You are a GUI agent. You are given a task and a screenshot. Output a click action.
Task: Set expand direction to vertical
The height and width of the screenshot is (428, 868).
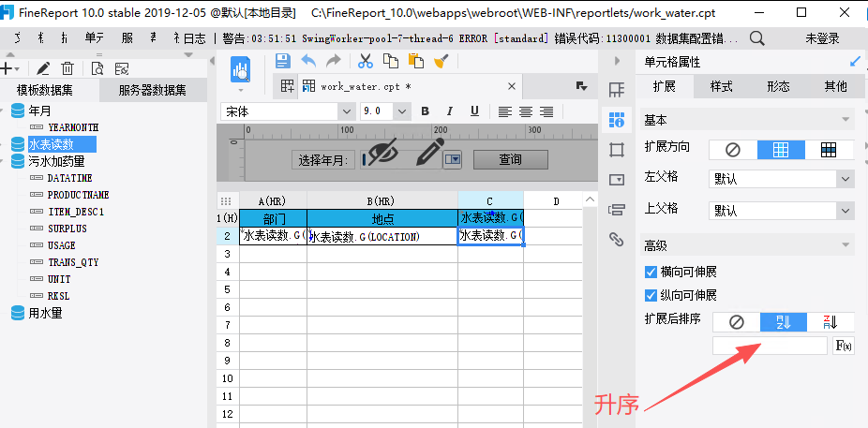point(781,149)
